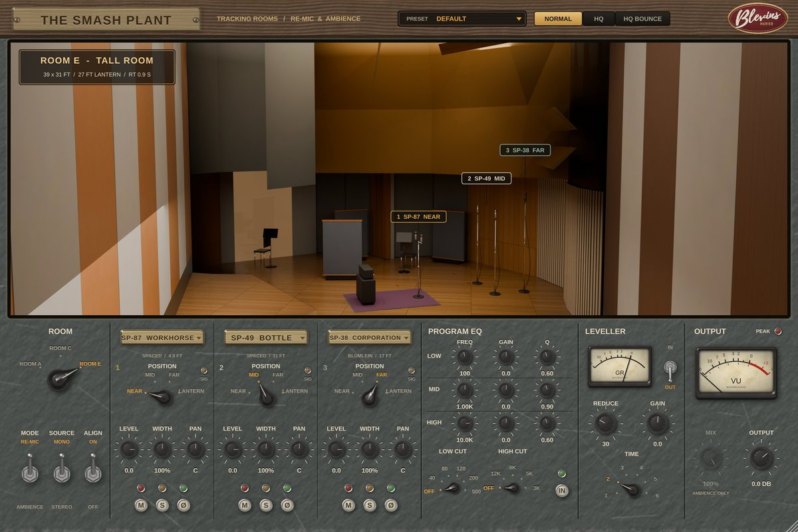Switch to HQ quality mode
Image resolution: width=798 pixels, height=532 pixels.
[598, 19]
